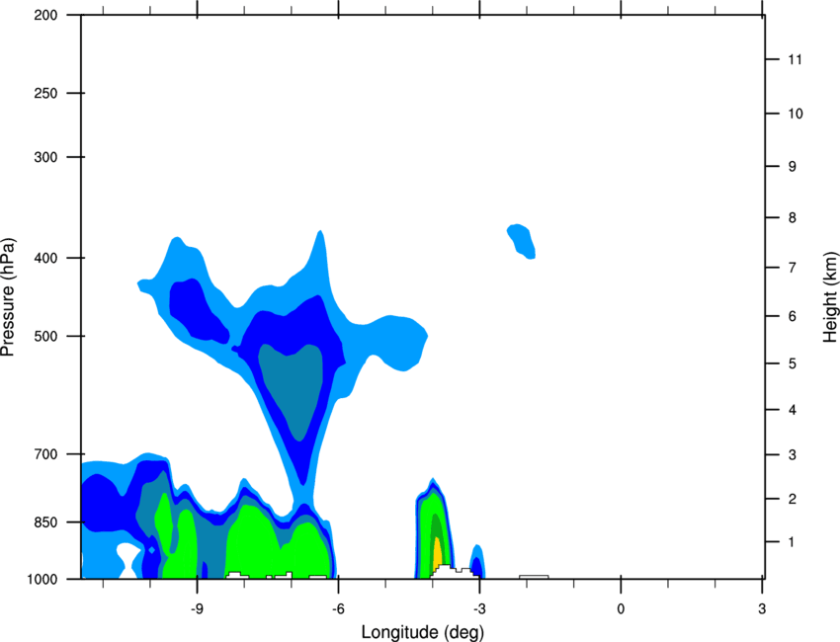Click longitude tick label -6
This screenshot has height=642, width=840.
coord(338,609)
